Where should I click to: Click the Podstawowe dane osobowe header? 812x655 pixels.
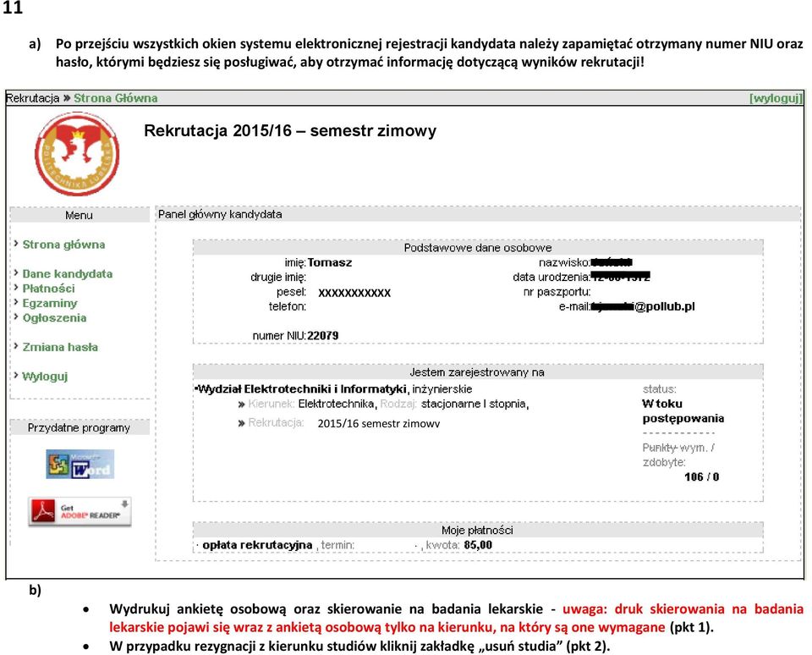[478, 248]
